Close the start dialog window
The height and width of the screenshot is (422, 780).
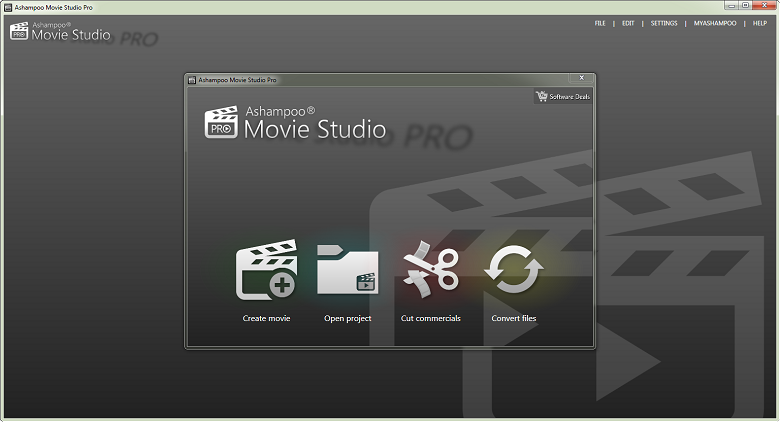click(x=581, y=78)
